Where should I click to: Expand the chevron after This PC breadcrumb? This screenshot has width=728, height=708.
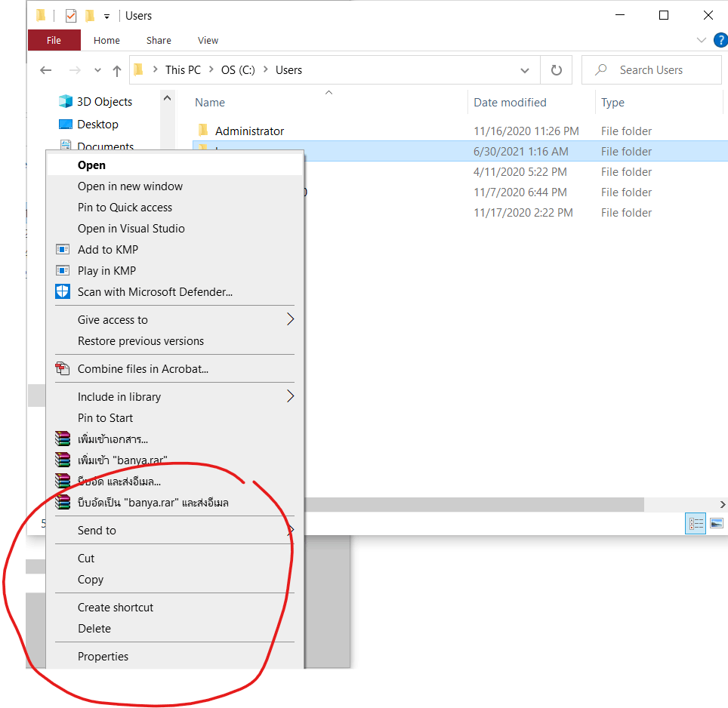coord(211,69)
